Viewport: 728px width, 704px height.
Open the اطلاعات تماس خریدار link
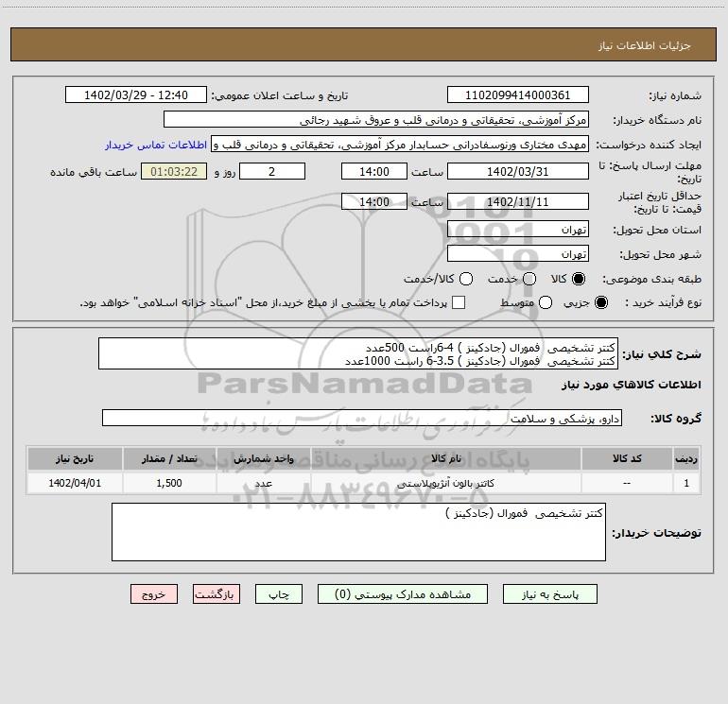[x=156, y=145]
